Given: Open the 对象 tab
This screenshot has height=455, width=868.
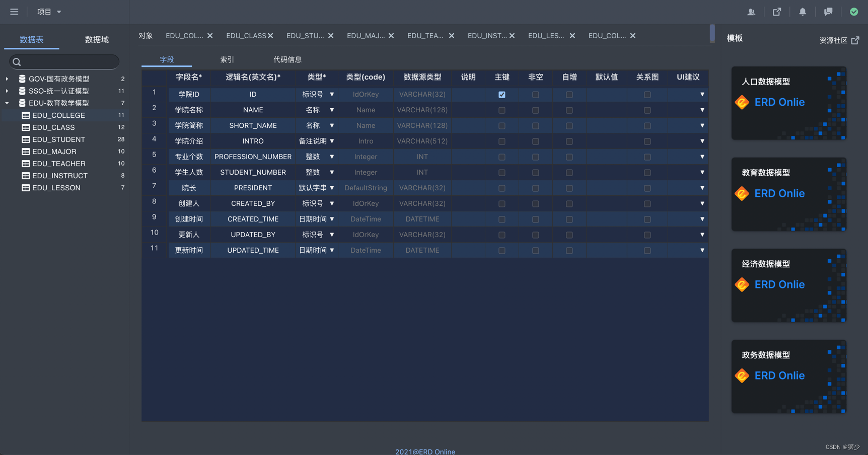Looking at the screenshot, I should pos(146,36).
